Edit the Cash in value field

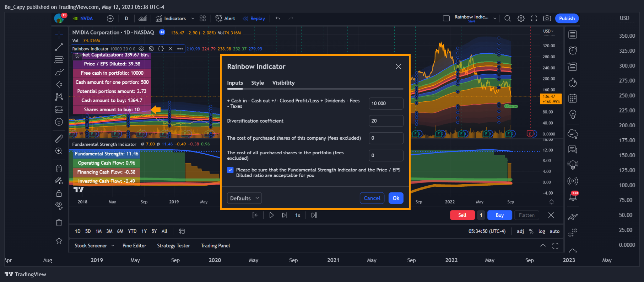click(386, 103)
